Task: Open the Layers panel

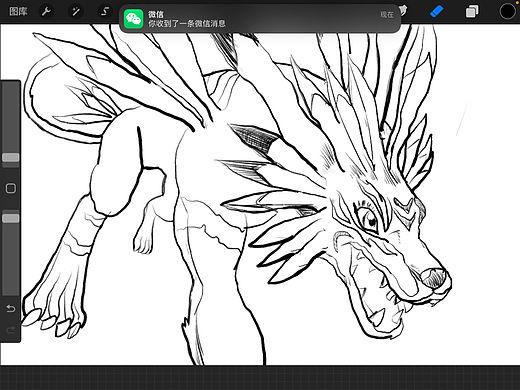Action: click(x=472, y=12)
